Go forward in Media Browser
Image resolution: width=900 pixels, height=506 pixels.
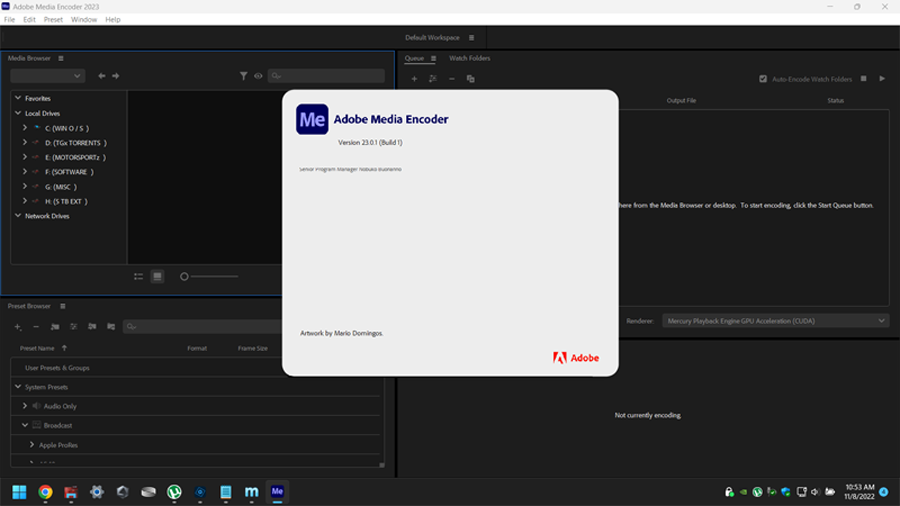click(x=115, y=76)
